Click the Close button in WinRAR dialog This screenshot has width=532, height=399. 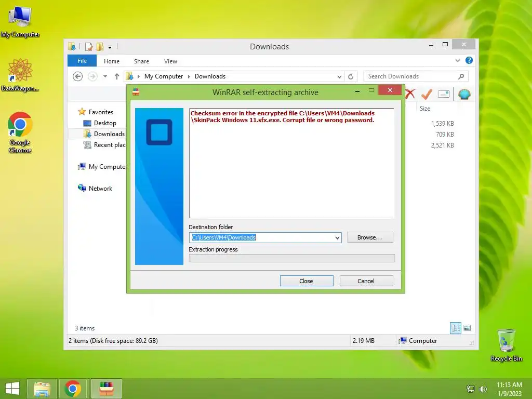tap(307, 281)
